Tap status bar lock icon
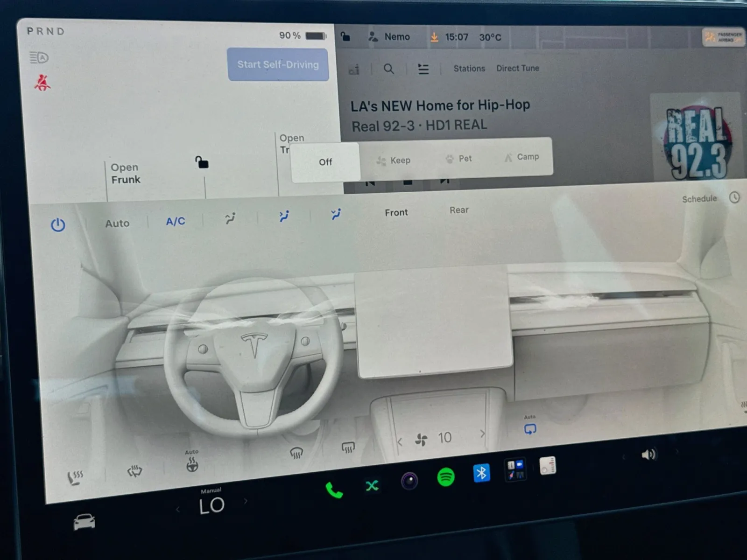747x560 pixels. coord(345,36)
